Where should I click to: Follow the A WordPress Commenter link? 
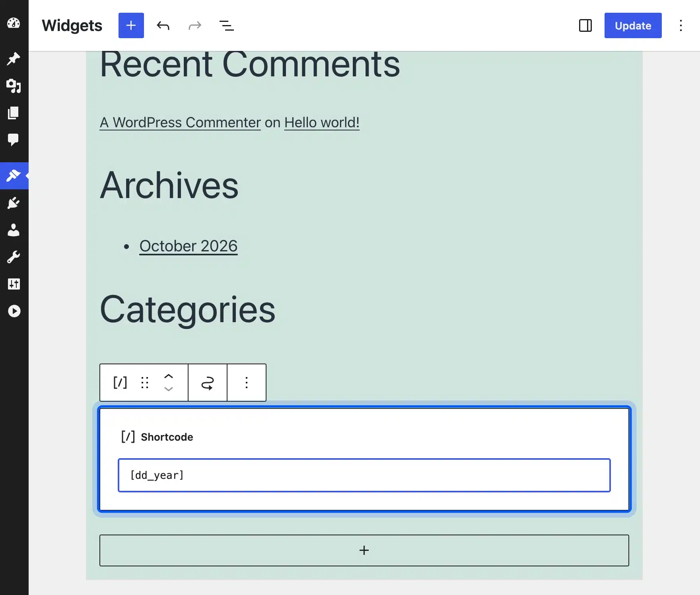[180, 122]
